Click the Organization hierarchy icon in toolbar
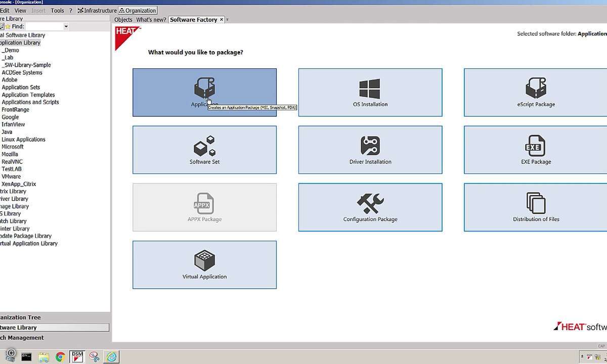This screenshot has height=364, width=607. click(122, 11)
